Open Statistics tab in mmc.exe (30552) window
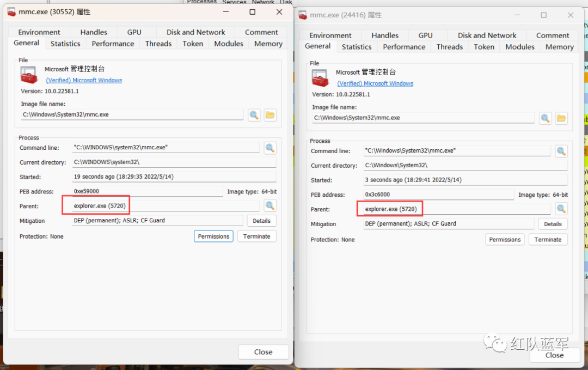 click(x=65, y=44)
